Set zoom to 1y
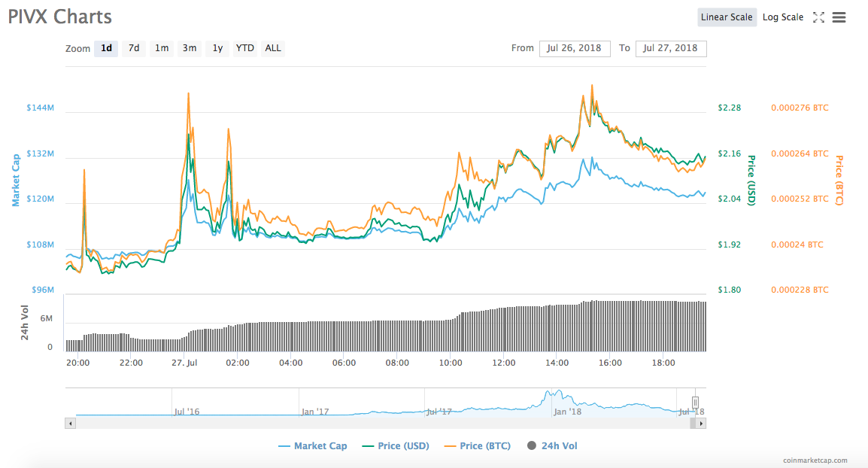Image resolution: width=868 pixels, height=468 pixels. pyautogui.click(x=217, y=48)
